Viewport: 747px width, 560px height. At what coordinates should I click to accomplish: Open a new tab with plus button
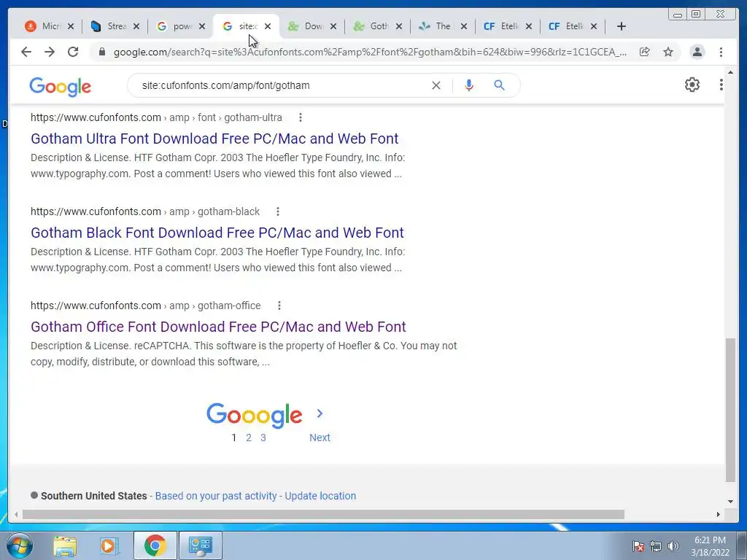click(622, 26)
